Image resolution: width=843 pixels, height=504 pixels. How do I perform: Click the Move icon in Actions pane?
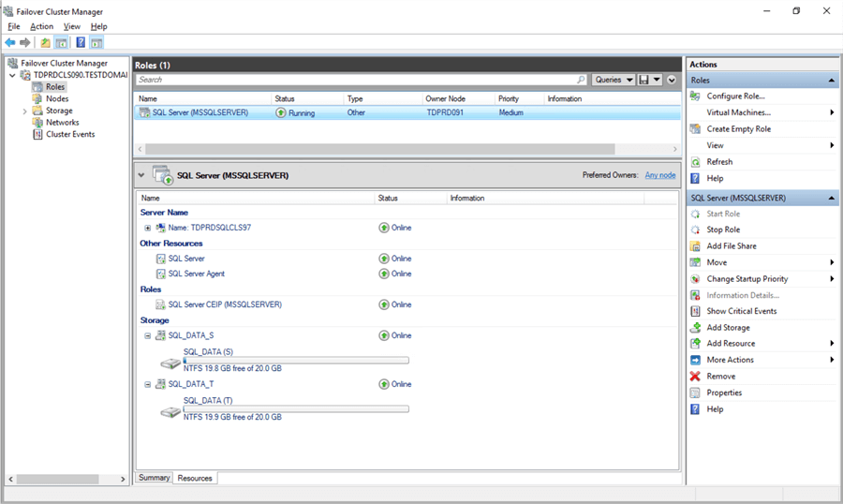point(695,262)
